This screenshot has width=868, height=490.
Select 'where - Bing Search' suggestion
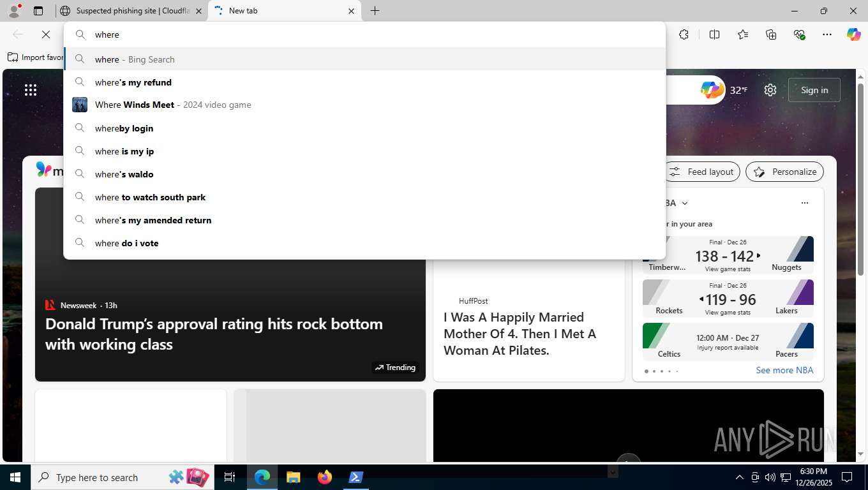(x=364, y=59)
